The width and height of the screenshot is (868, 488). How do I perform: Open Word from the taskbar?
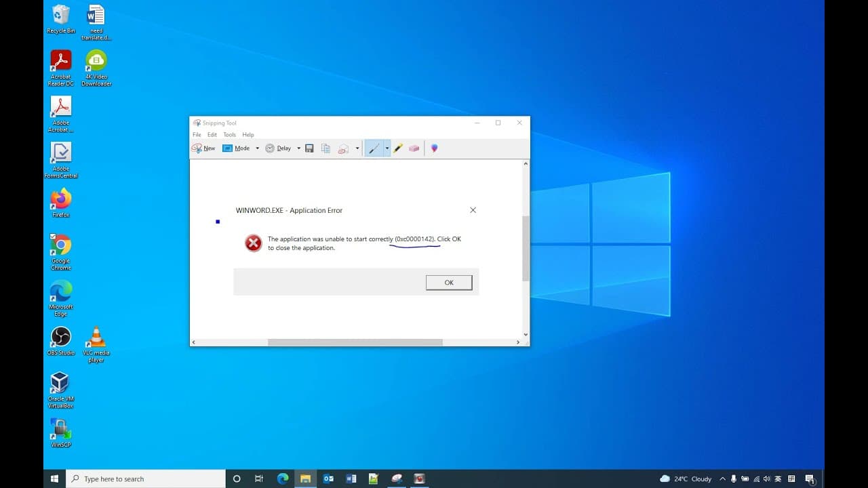[351, 479]
